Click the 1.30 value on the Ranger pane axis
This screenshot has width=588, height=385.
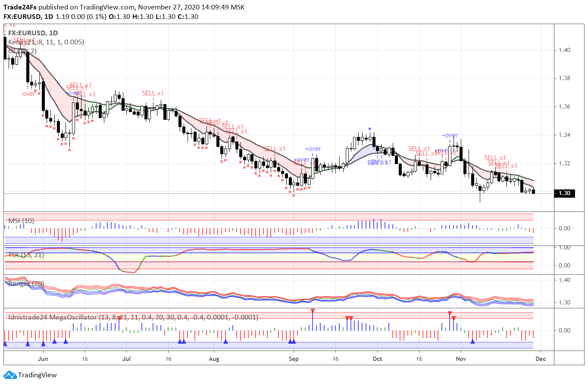pyautogui.click(x=565, y=302)
